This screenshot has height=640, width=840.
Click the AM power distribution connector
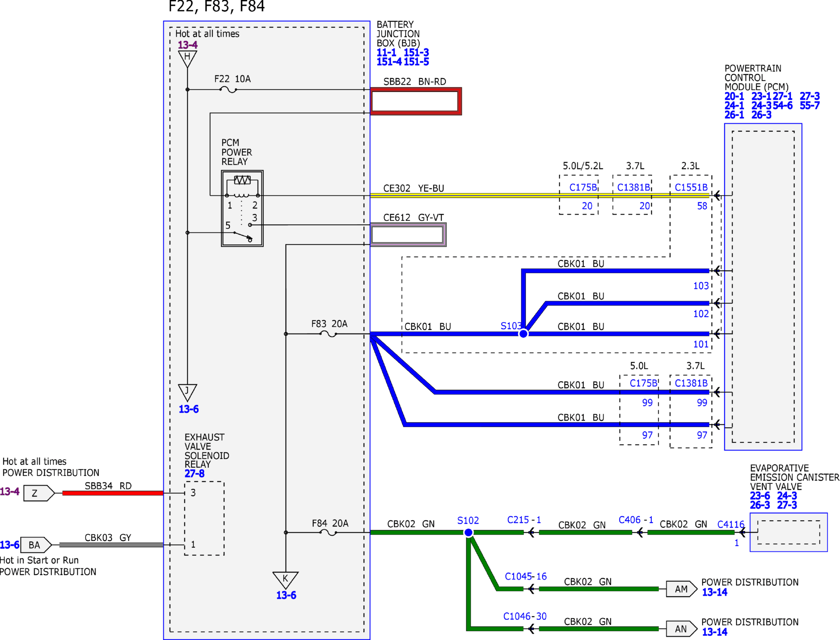(682, 589)
